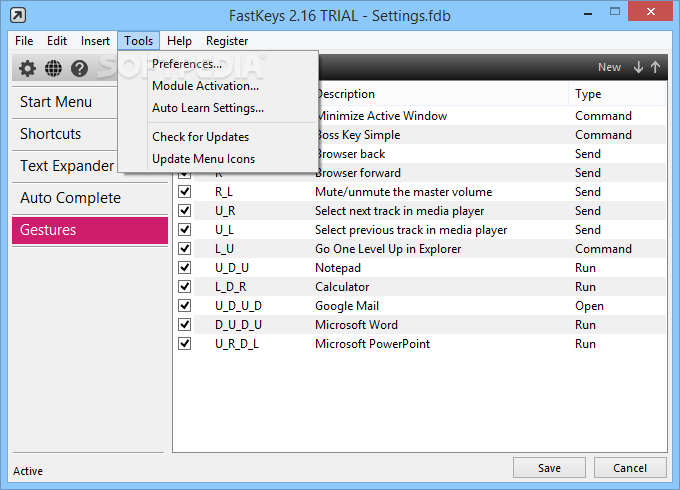Click the Cancel button
The height and width of the screenshot is (490, 680).
pos(630,468)
